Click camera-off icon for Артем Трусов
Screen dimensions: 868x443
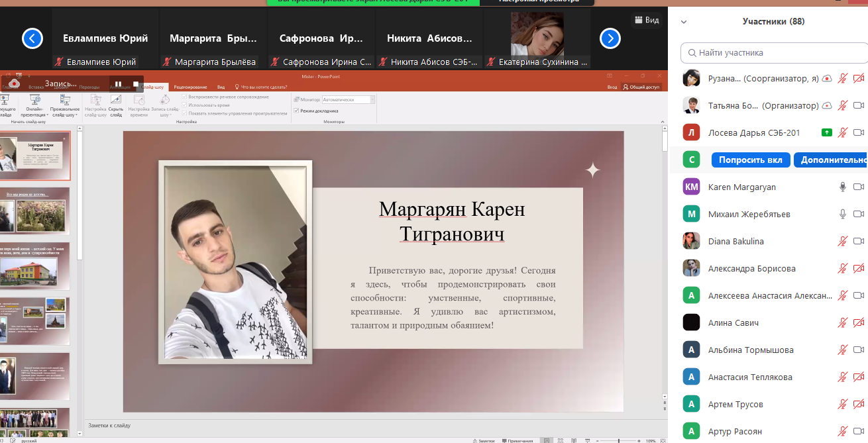[x=859, y=404]
